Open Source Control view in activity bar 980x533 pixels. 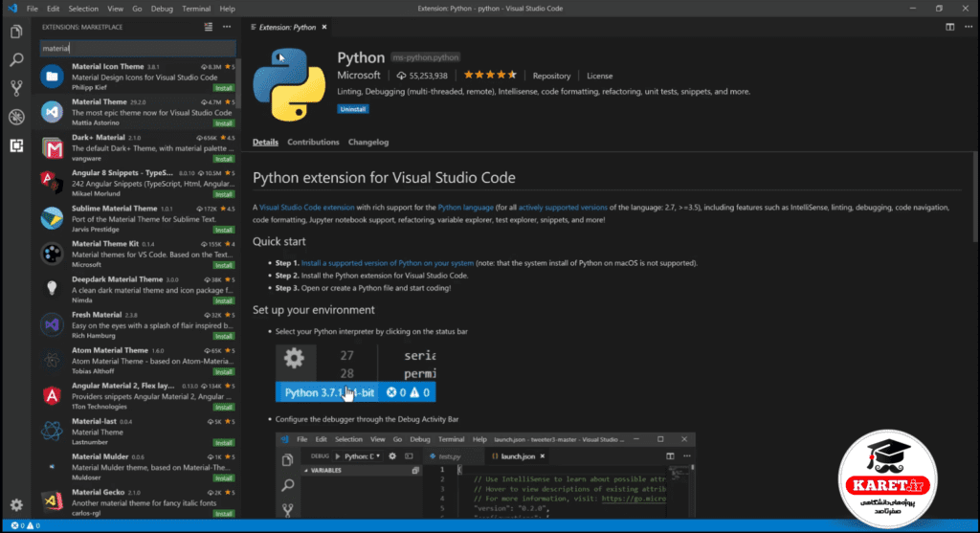point(16,88)
